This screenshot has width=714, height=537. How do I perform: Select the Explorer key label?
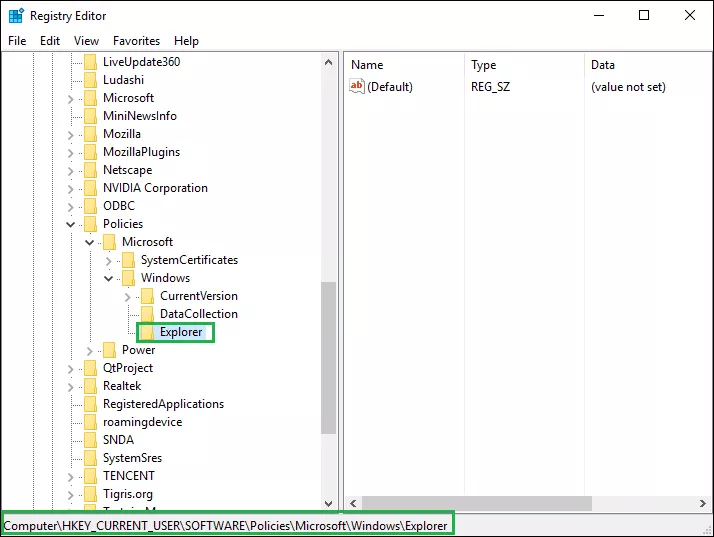(x=181, y=332)
